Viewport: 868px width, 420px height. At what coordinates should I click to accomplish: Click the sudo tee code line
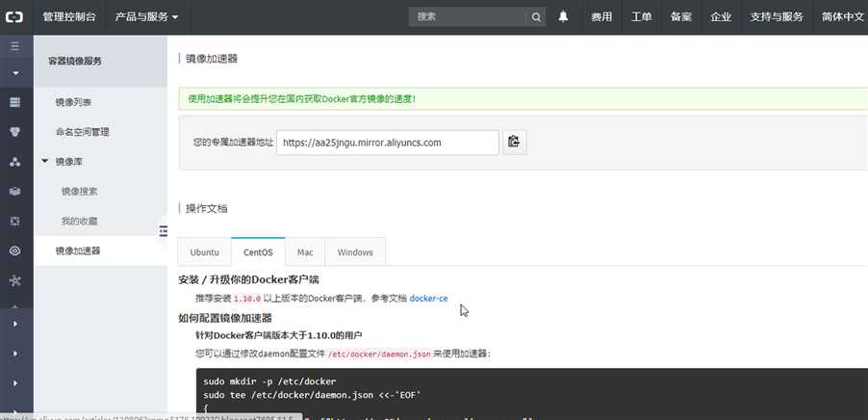tap(312, 395)
